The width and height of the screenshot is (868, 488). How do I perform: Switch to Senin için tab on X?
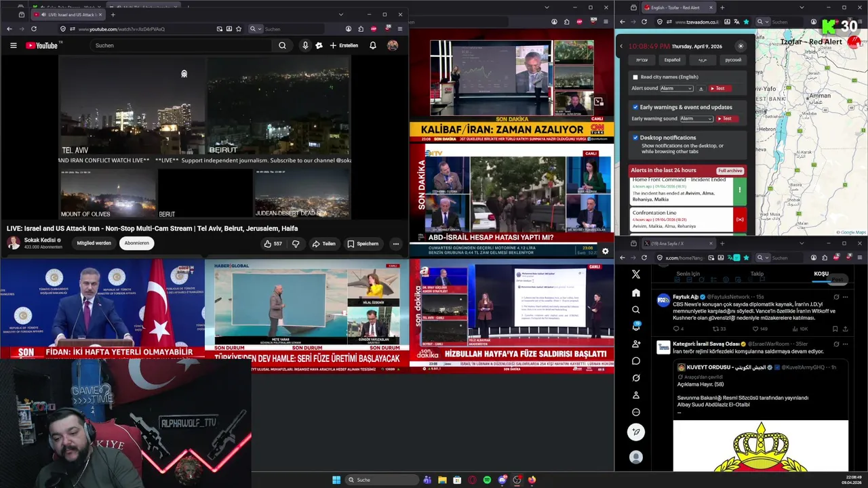click(688, 274)
